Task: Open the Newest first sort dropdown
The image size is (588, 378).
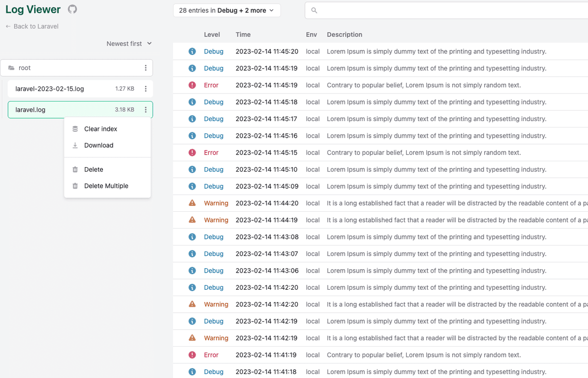Action: 129,43
